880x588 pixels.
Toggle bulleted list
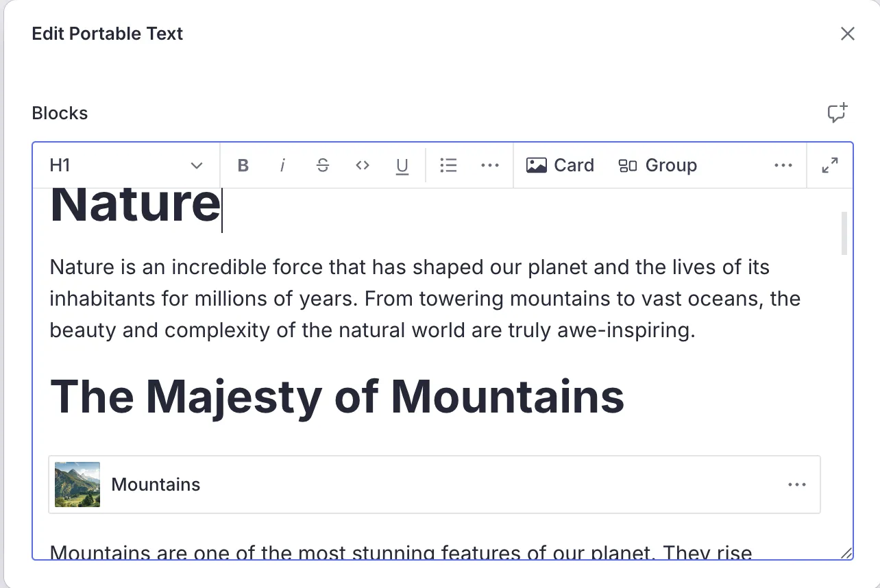[x=448, y=165]
